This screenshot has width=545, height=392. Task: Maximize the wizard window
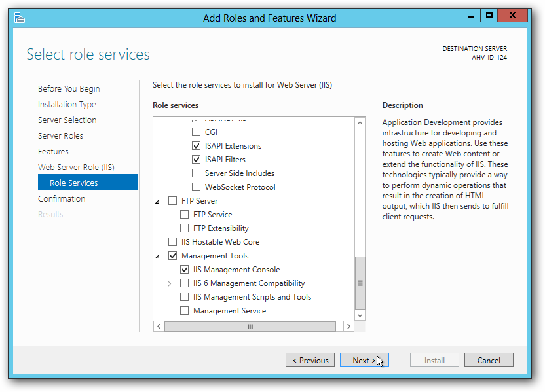pos(489,15)
